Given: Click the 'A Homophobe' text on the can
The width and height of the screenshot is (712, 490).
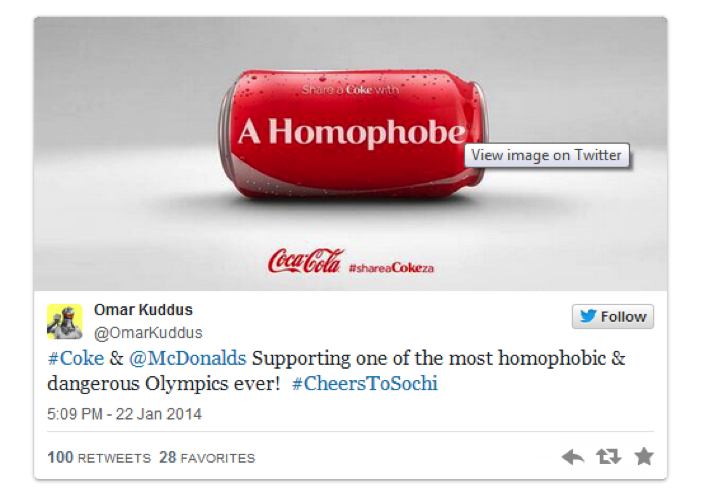Looking at the screenshot, I should click(352, 132).
